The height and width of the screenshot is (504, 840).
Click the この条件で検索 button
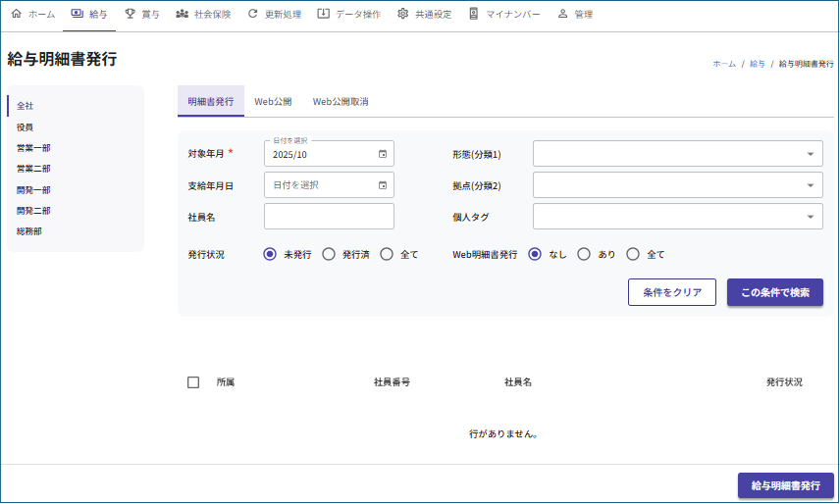(x=774, y=292)
